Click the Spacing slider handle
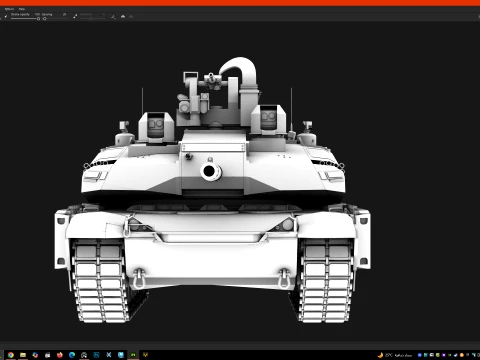The height and width of the screenshot is (360, 480). tap(44, 19)
